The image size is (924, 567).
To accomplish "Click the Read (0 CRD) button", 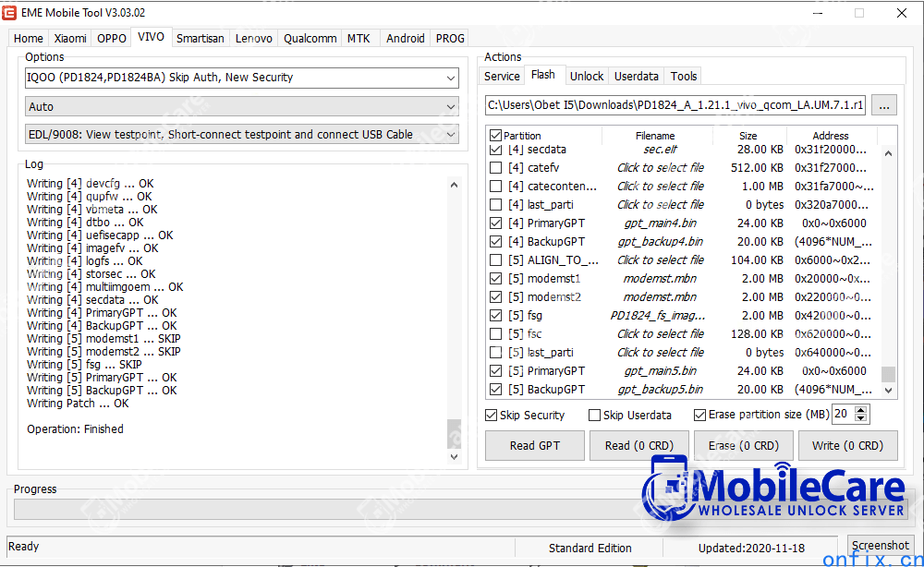I will 639,446.
